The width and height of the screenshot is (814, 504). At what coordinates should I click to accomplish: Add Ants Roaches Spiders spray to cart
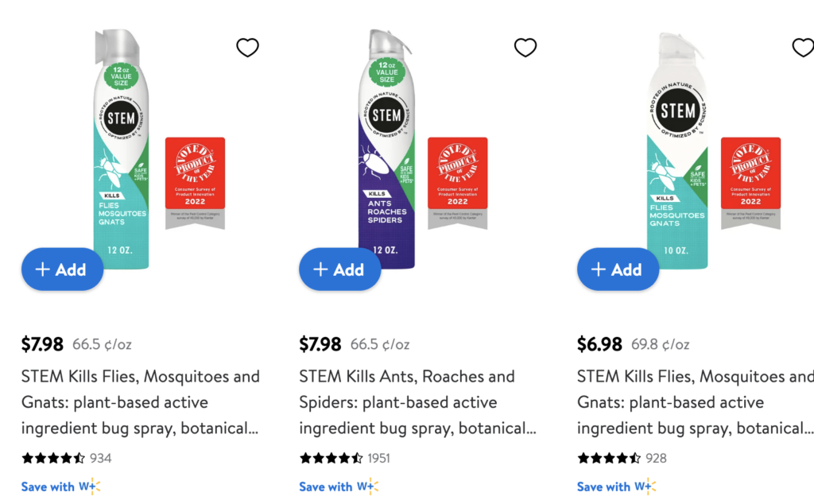[340, 269]
